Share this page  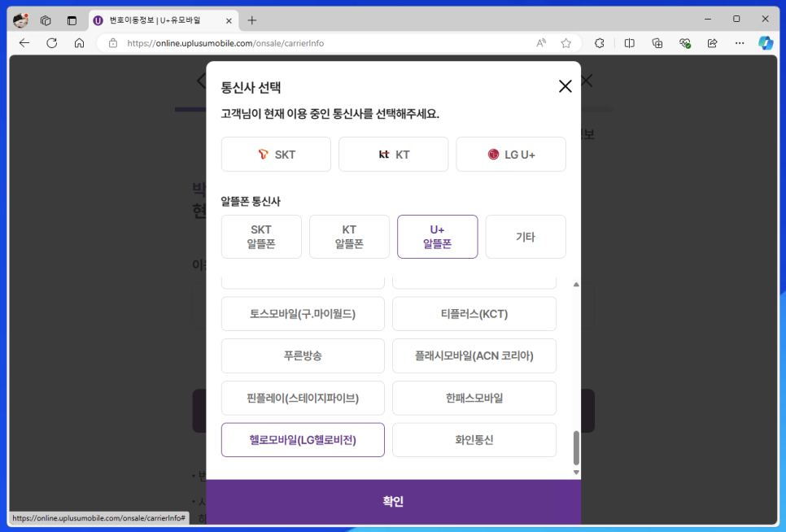coord(712,43)
